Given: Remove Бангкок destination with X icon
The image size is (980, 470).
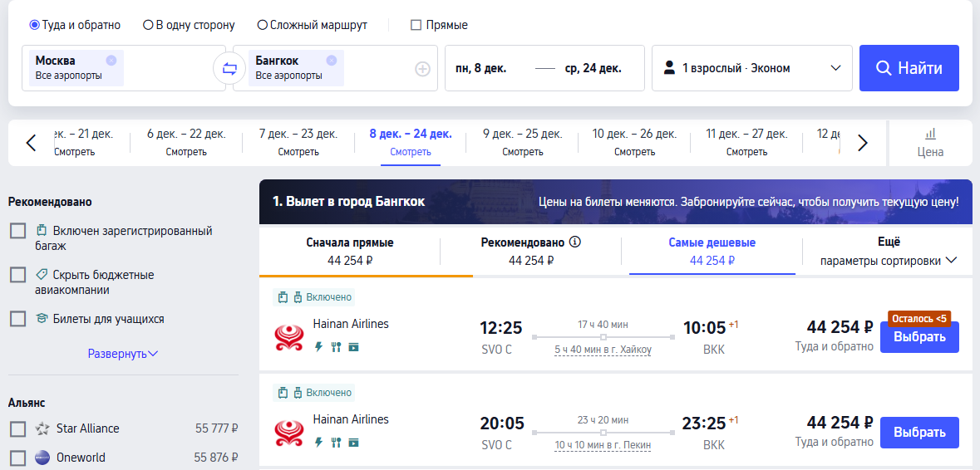Looking at the screenshot, I should click(332, 61).
